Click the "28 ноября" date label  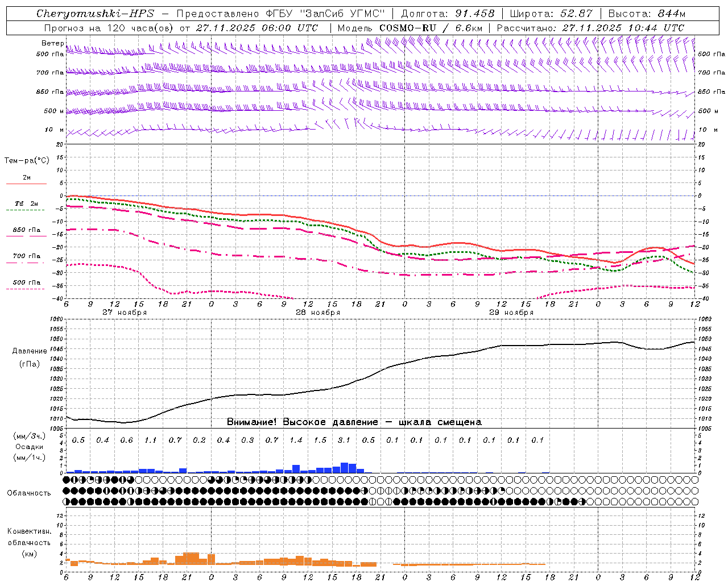click(318, 312)
